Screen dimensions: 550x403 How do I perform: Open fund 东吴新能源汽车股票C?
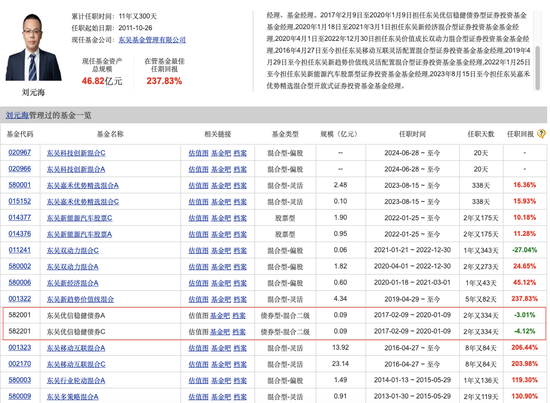[80, 218]
